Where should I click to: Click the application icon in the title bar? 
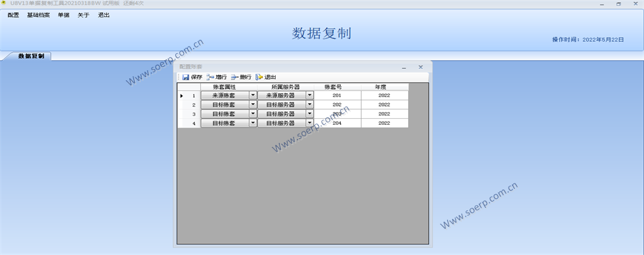click(3, 3)
